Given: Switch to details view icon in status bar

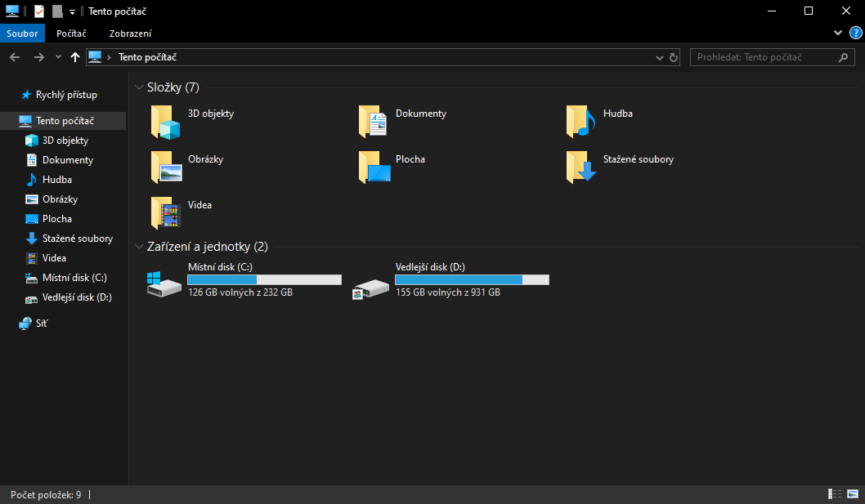Looking at the screenshot, I should (835, 494).
